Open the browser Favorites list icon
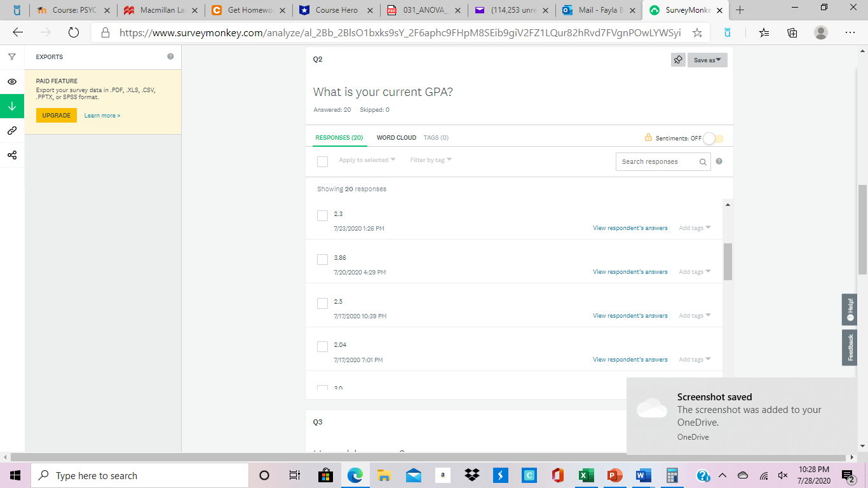 [764, 32]
